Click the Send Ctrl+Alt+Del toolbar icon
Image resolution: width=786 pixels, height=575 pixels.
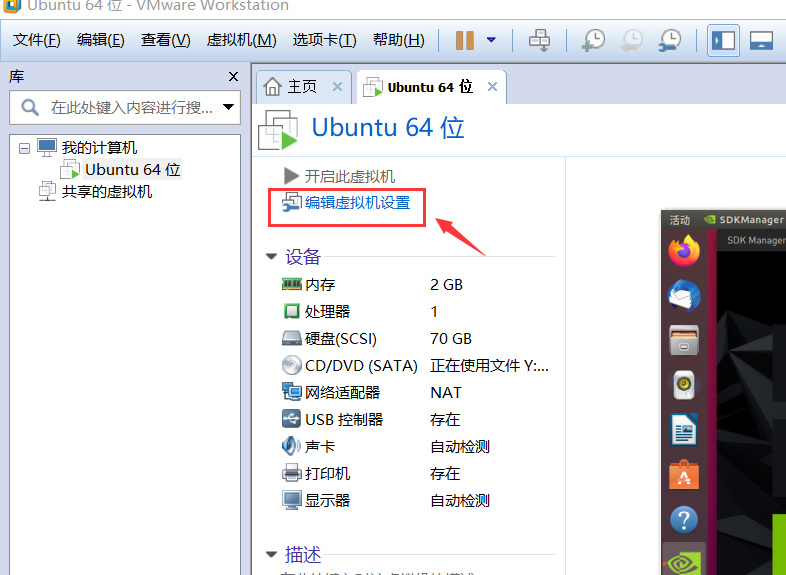[x=539, y=40]
